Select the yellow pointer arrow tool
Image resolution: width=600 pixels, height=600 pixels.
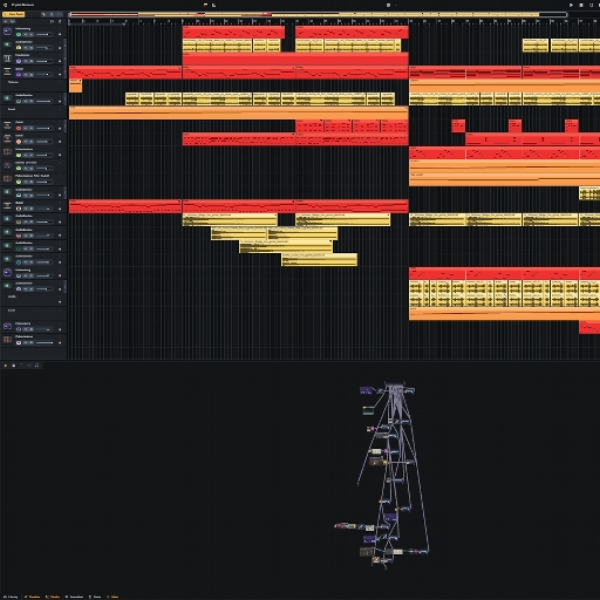[43, 14]
